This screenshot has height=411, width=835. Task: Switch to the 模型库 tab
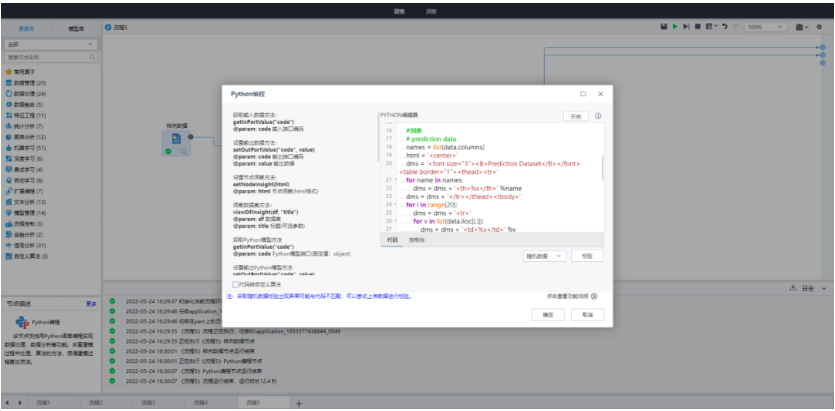pyautogui.click(x=76, y=29)
